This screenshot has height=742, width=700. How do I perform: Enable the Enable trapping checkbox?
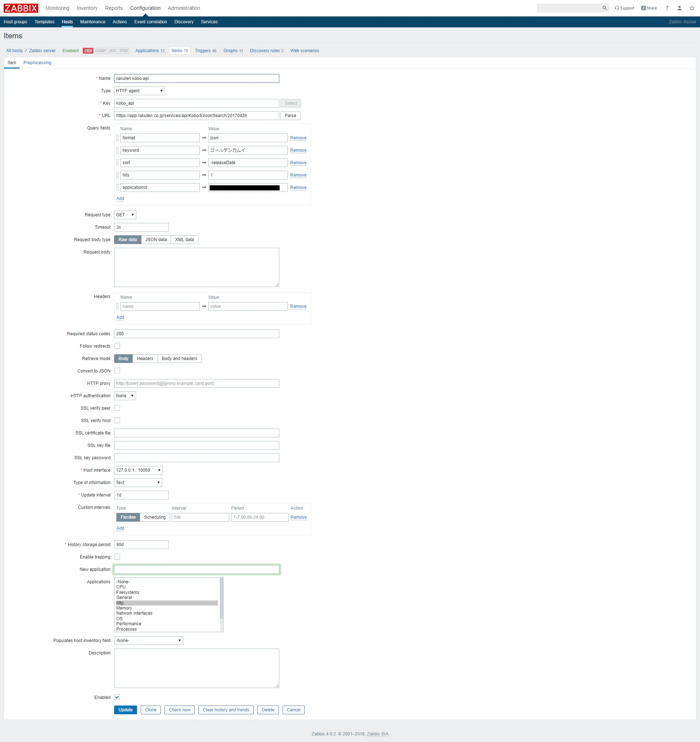[117, 557]
